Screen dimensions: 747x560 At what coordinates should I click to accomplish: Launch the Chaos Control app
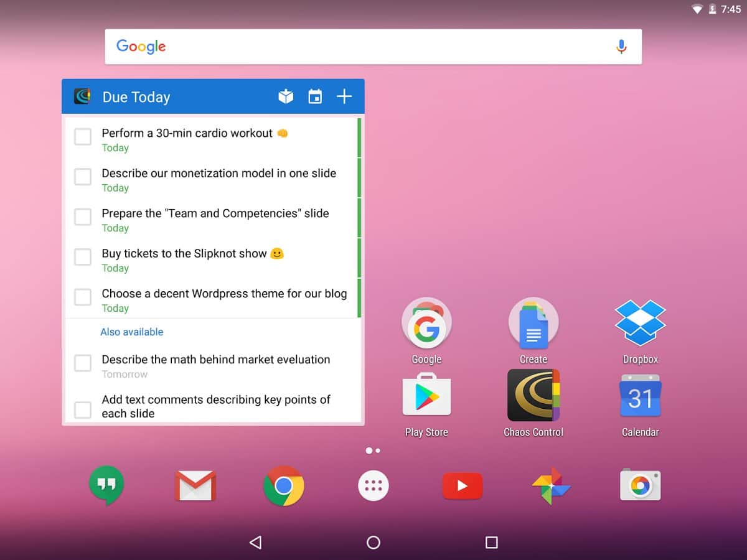[533, 396]
